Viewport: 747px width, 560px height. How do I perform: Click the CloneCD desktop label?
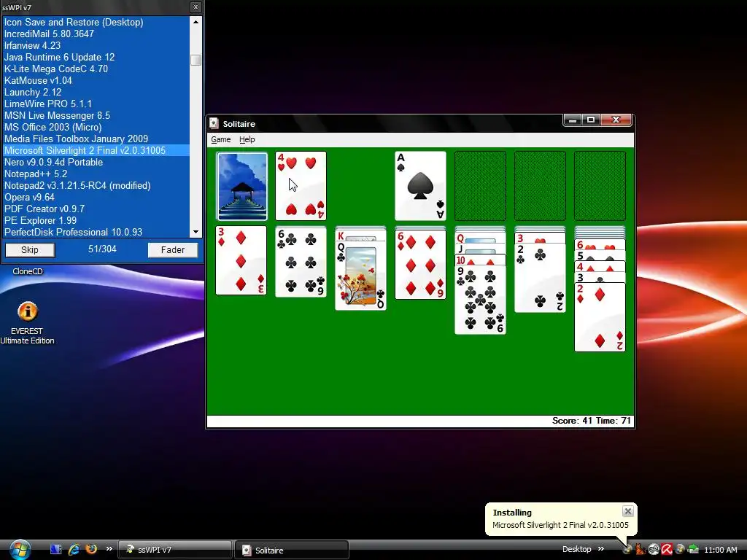click(x=28, y=271)
